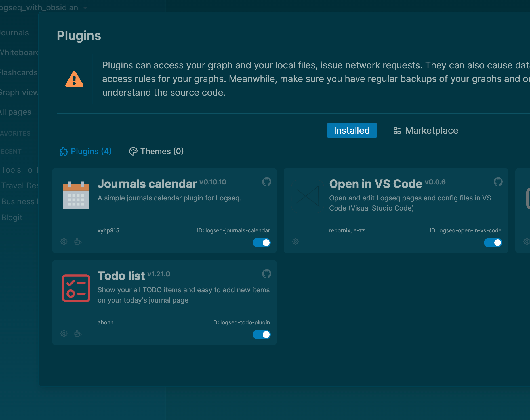Open Whiteboards in the left sidebar
The height and width of the screenshot is (420, 530).
19,52
